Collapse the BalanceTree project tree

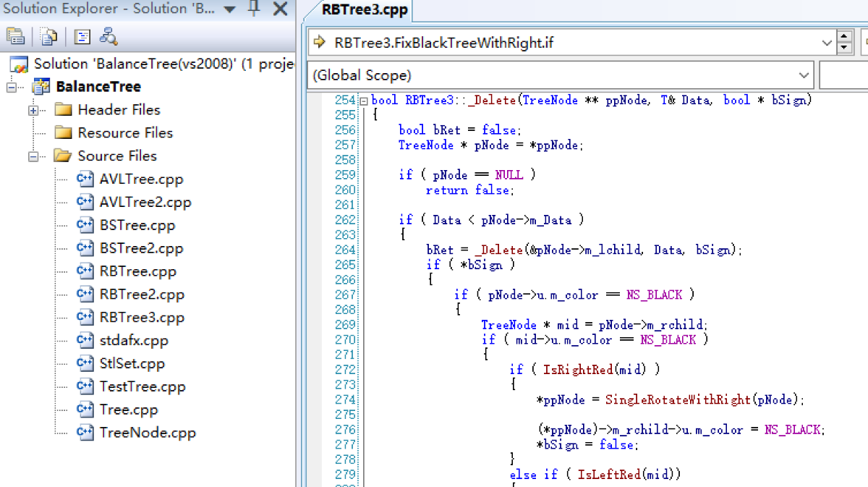coord(11,87)
